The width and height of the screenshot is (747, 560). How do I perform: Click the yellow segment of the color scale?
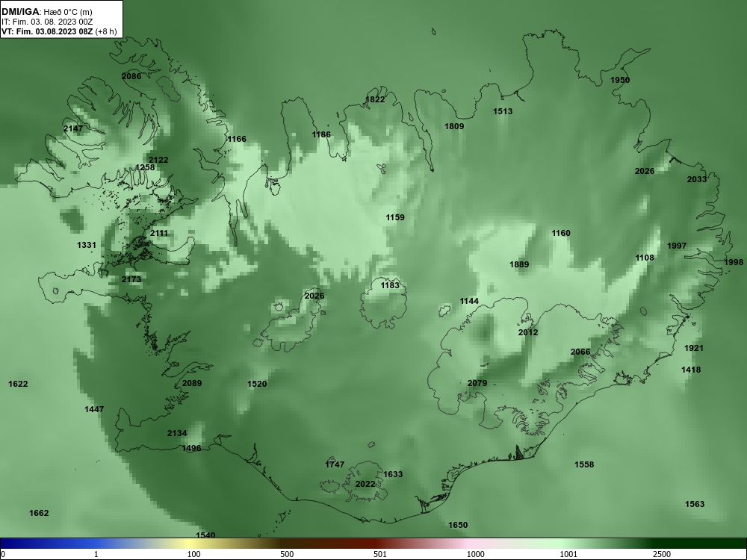190,544
